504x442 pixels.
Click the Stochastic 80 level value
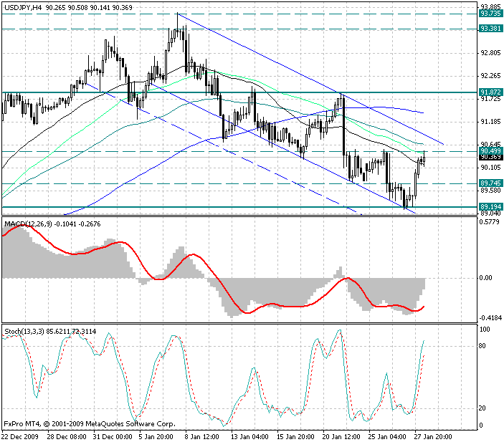[x=482, y=346]
